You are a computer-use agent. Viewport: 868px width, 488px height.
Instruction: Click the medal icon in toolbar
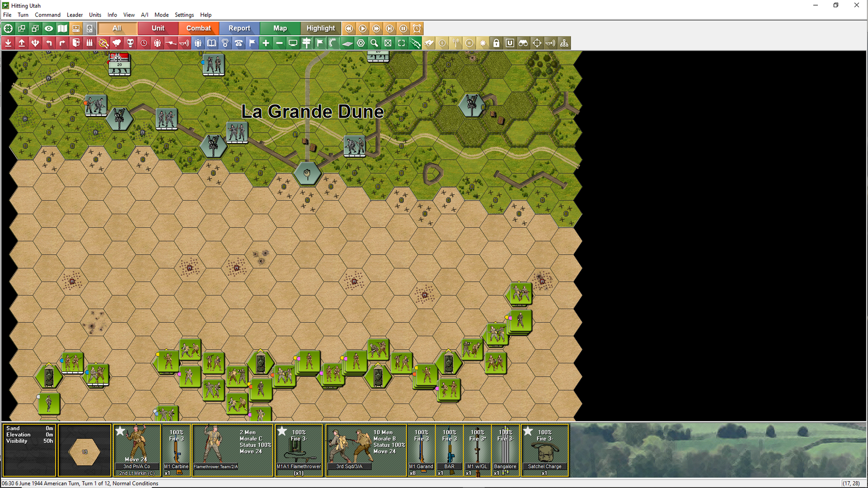225,43
